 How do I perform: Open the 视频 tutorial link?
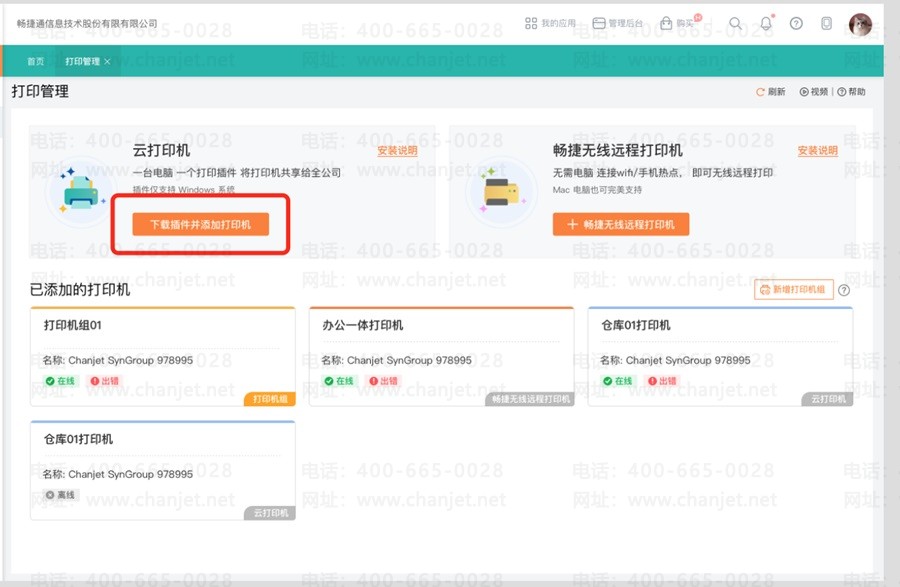coord(813,92)
